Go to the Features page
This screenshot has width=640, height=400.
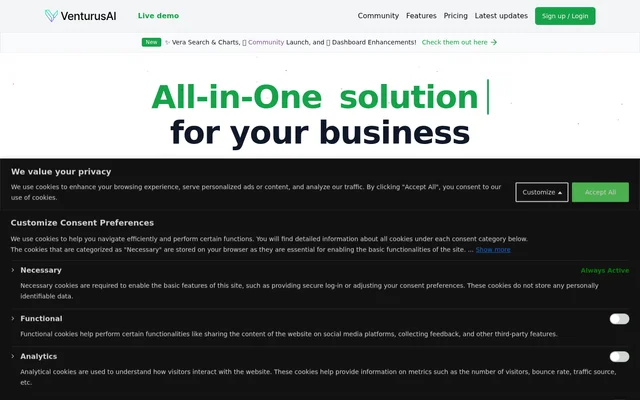coord(421,16)
